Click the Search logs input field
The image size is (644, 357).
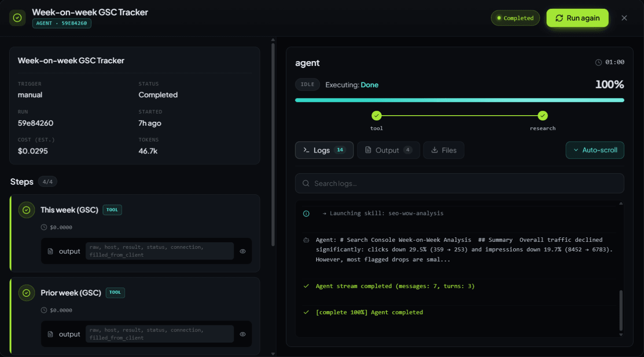point(460,183)
